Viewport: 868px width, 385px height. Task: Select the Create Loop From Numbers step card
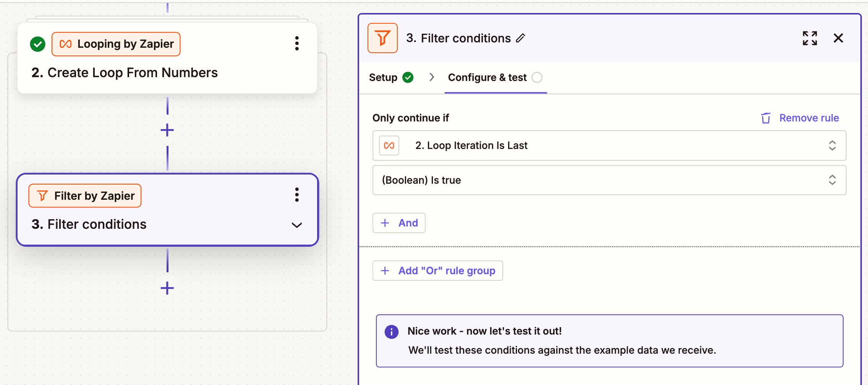(x=167, y=58)
